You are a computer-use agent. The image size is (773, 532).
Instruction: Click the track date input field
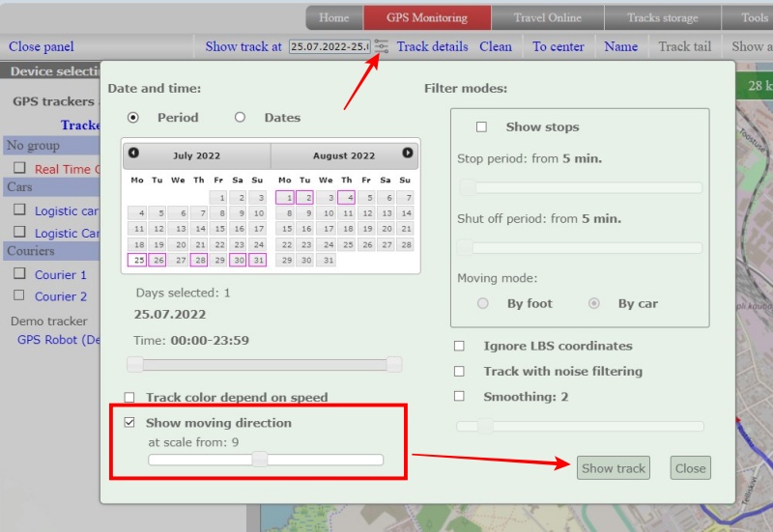[329, 46]
